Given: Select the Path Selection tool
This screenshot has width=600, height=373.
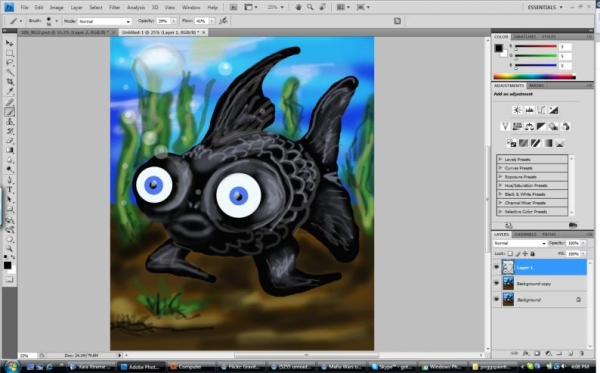Looking at the screenshot, I should (x=10, y=200).
